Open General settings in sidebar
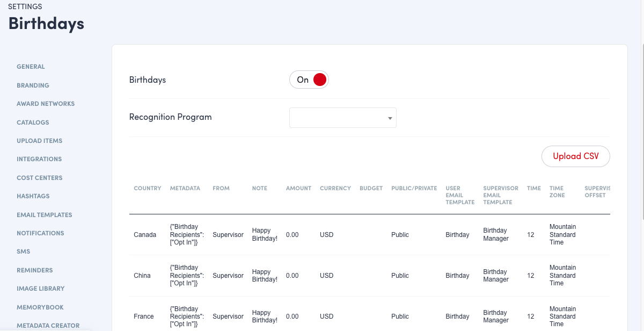The width and height of the screenshot is (644, 331). (31, 67)
